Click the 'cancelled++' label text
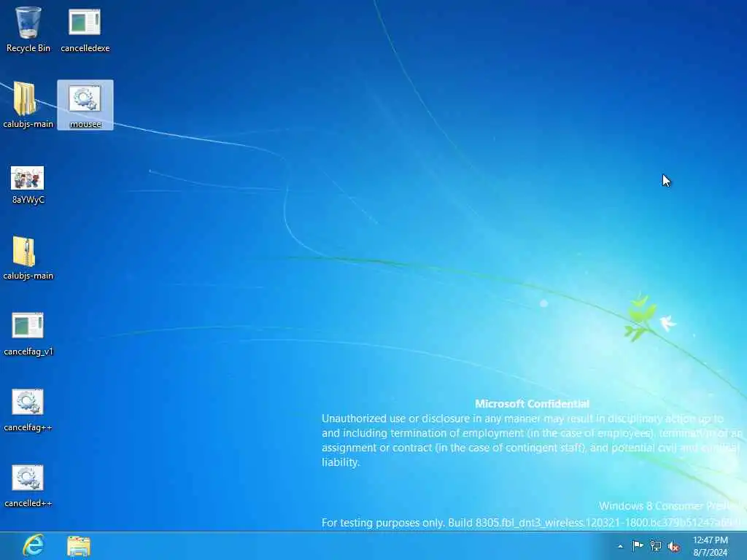 [28, 503]
